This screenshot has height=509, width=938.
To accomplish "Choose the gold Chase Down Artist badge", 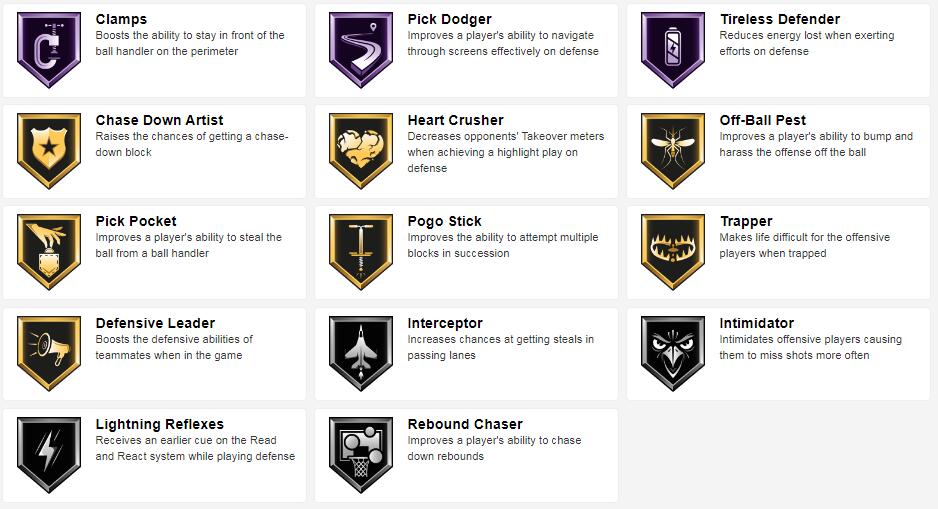I will click(49, 151).
